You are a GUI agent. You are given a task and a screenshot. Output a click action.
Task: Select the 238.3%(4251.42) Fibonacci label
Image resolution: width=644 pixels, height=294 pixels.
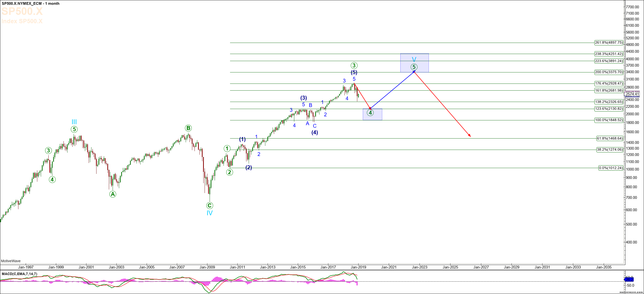point(608,54)
